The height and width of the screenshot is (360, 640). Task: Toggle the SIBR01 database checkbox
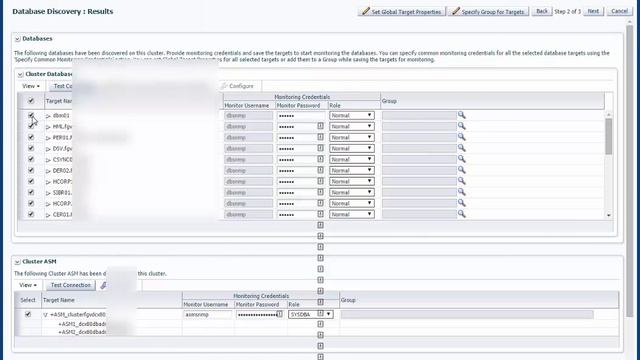(x=31, y=192)
